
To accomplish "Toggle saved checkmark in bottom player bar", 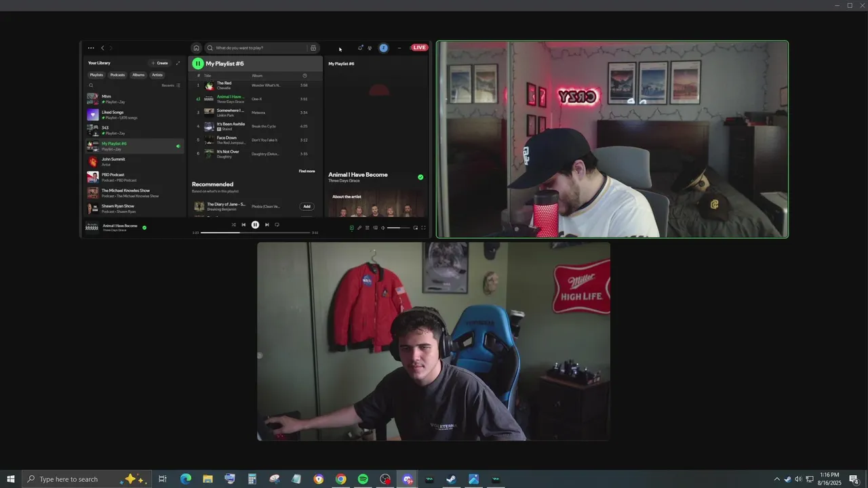I will 144,227.
